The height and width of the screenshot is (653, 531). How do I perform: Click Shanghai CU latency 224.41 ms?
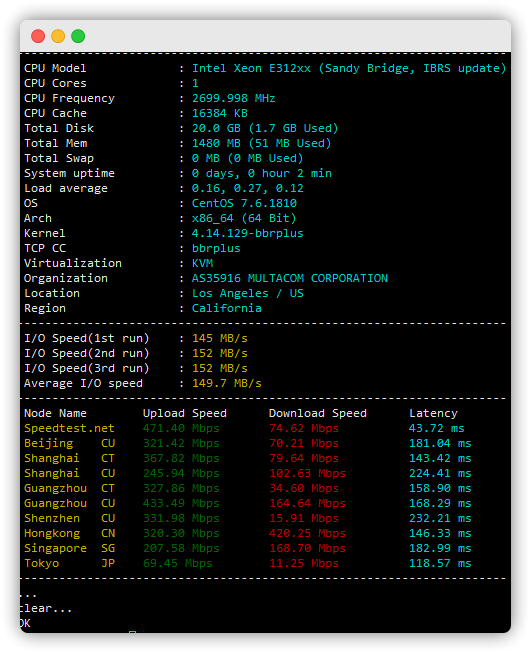(440, 473)
